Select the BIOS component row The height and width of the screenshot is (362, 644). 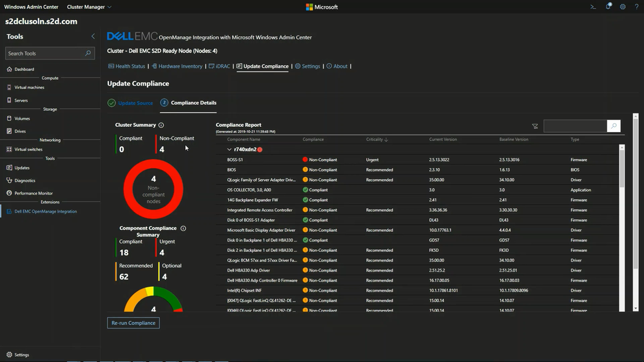[x=417, y=169]
